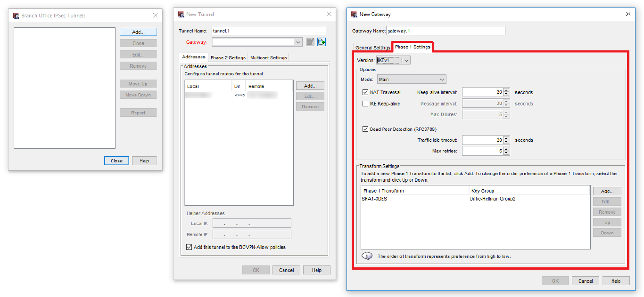
Task: Uncheck Dead Peer Detection (RFC3706)
Action: 365,129
